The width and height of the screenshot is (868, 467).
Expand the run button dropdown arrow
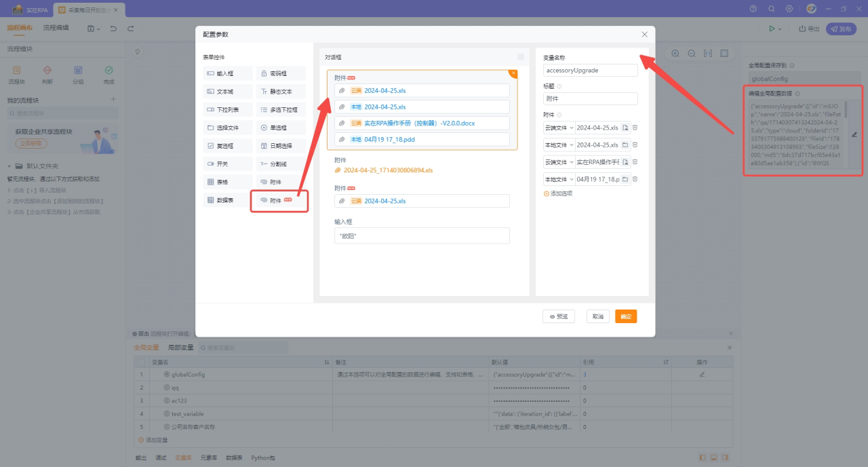(x=780, y=29)
